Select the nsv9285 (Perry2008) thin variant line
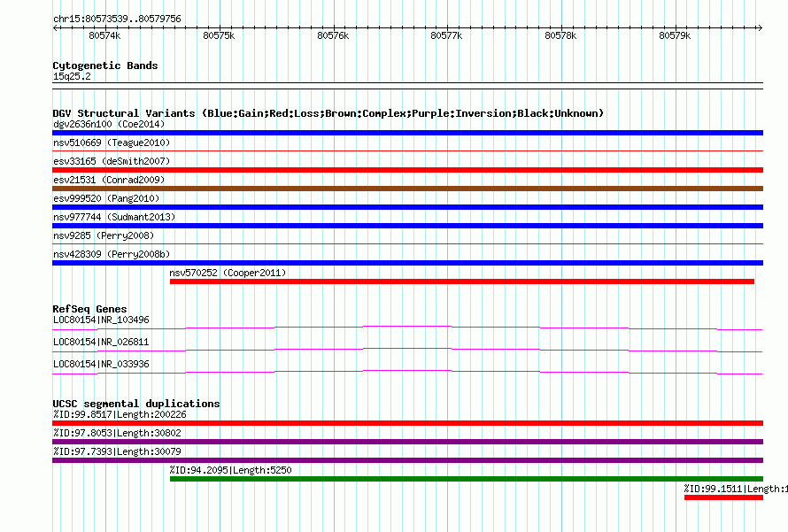This screenshot has width=788, height=532. 407,243
